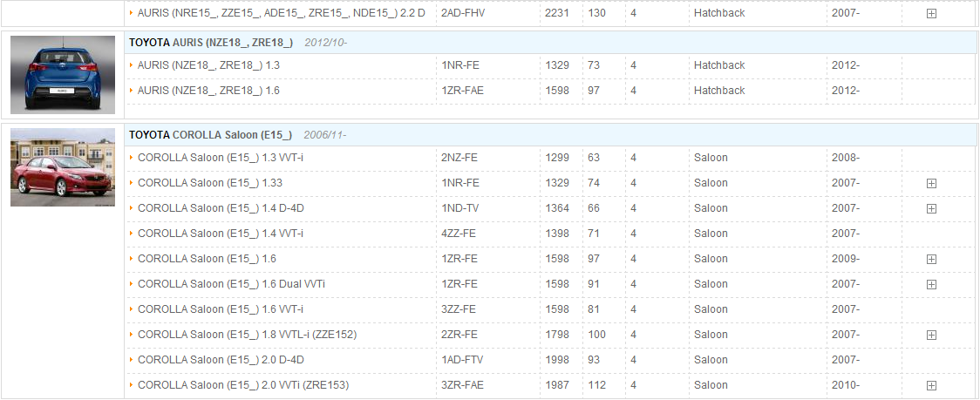Select displacement value 1398
The width and height of the screenshot is (980, 400).
pyautogui.click(x=557, y=234)
